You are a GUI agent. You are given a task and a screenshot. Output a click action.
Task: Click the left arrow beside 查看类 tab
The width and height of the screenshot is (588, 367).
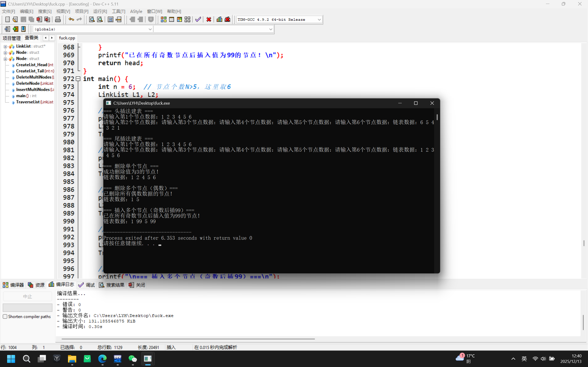(x=46, y=38)
